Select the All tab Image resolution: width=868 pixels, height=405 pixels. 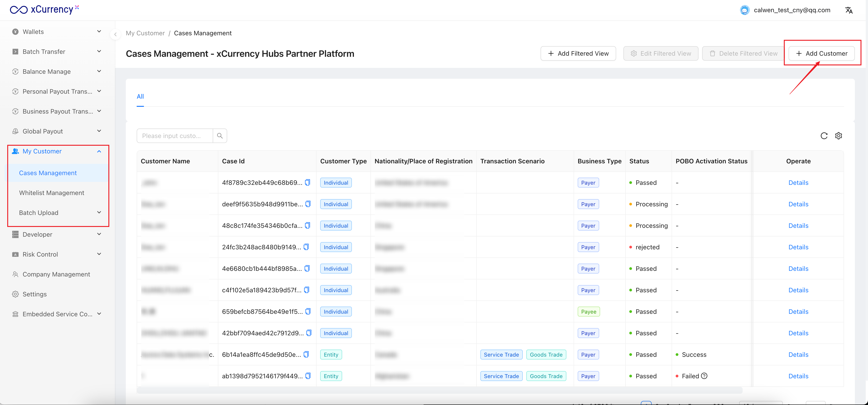pos(140,97)
